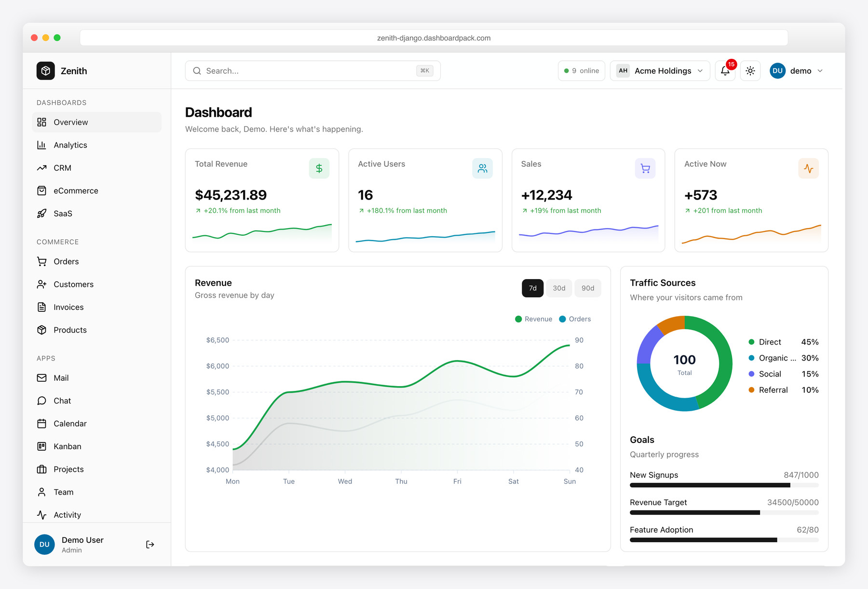
Task: Click the AH organization badge
Action: (623, 71)
